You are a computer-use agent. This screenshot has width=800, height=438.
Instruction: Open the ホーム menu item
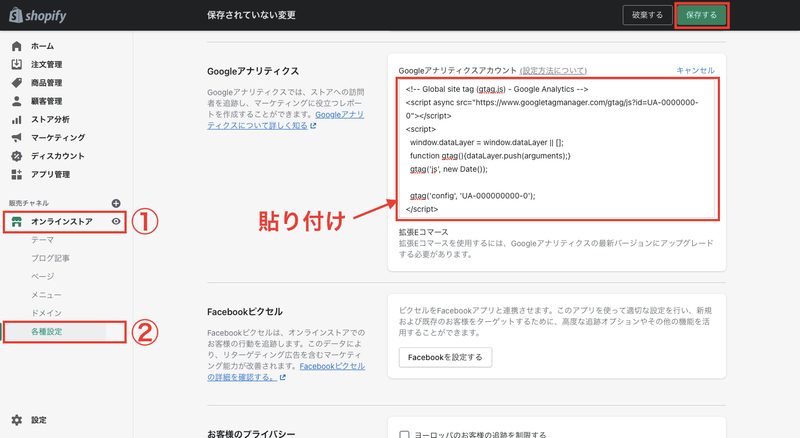(x=42, y=46)
